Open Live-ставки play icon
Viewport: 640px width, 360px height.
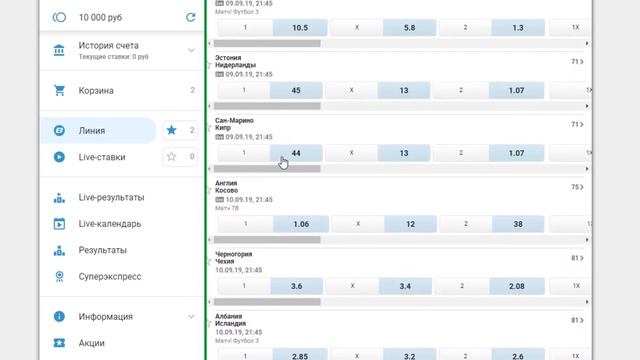tap(59, 157)
